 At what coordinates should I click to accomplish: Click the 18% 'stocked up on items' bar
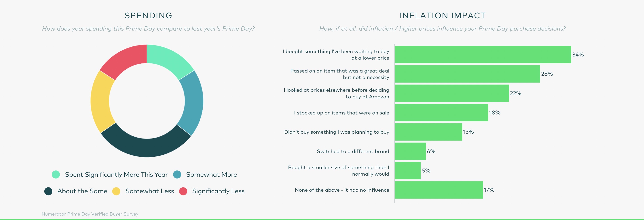[x=441, y=112]
